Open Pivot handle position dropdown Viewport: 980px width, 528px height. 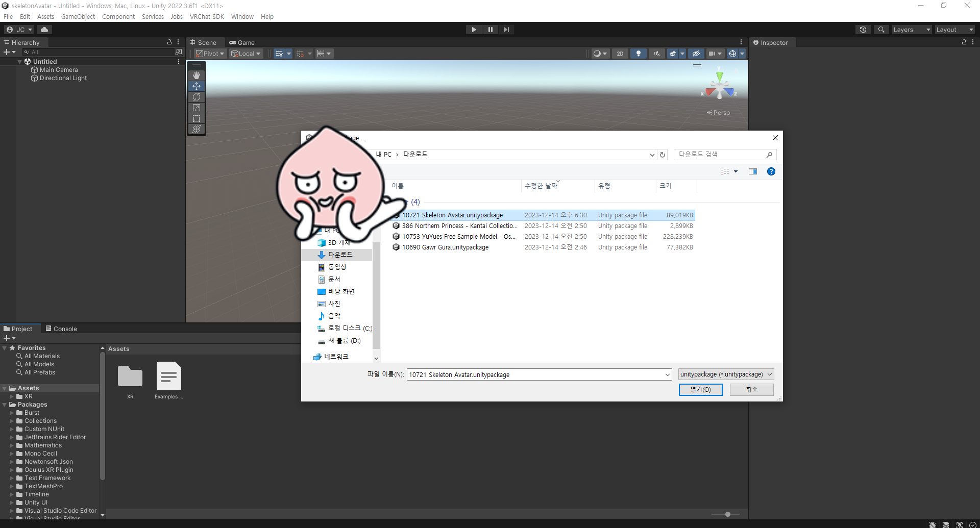pyautogui.click(x=210, y=54)
